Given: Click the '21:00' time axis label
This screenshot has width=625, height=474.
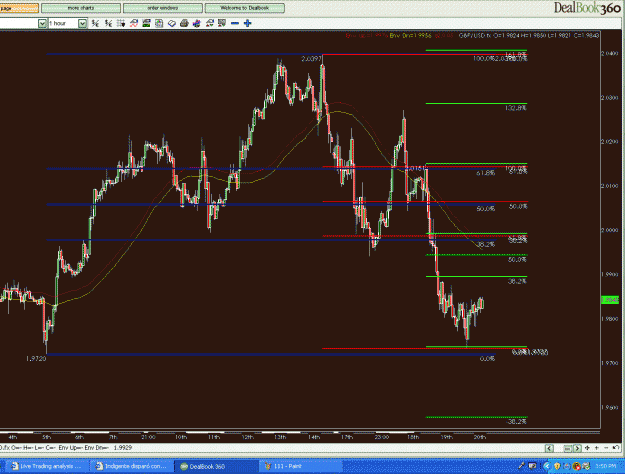Looking at the screenshot, I should [148, 437].
